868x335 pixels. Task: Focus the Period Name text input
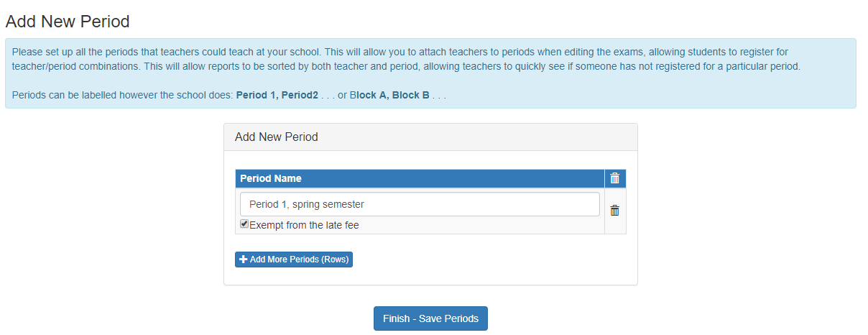pos(420,204)
